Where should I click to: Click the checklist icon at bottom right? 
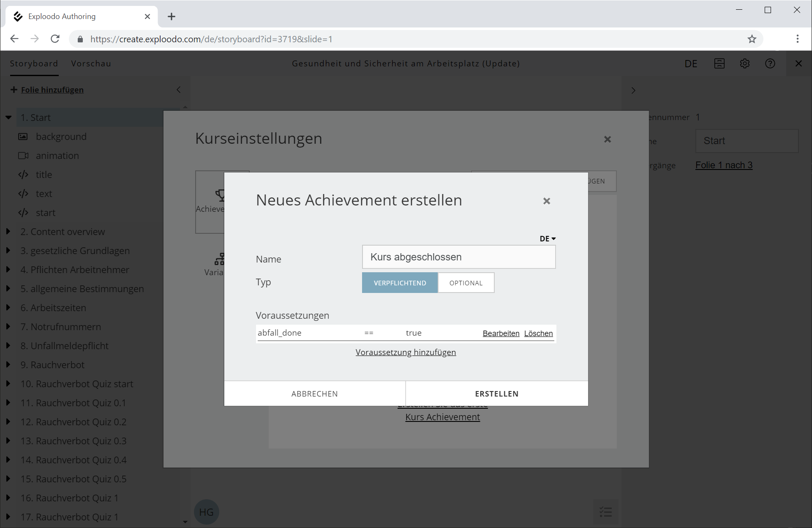click(x=605, y=512)
